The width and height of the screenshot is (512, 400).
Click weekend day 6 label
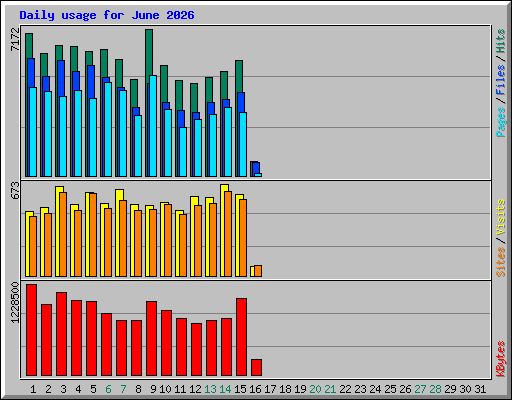coord(108,389)
